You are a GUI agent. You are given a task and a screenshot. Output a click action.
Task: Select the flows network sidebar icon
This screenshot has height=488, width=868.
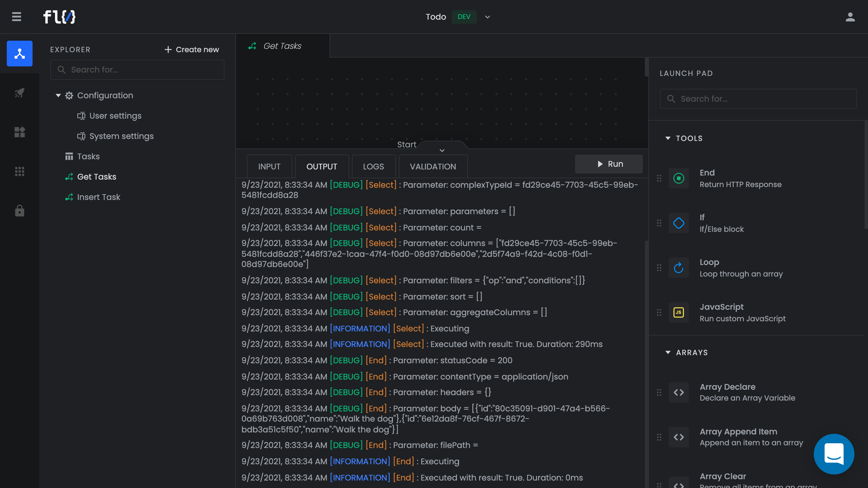[20, 54]
